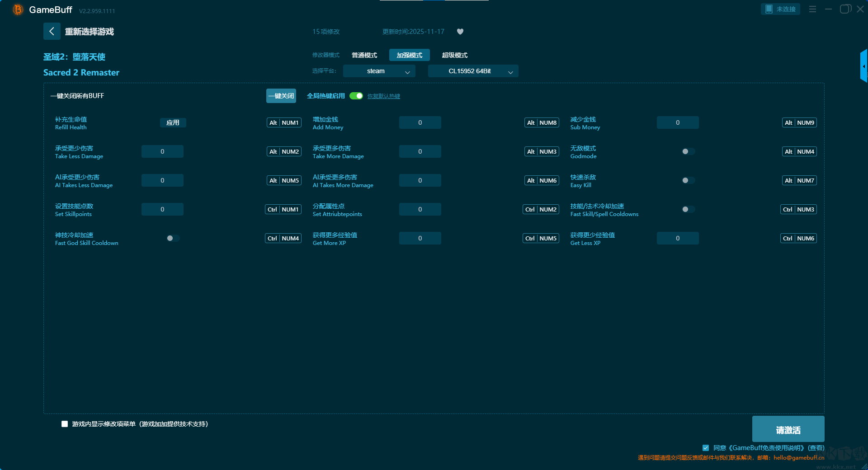Click the Set Attriubtepoints value field
868x470 pixels.
pyautogui.click(x=420, y=209)
